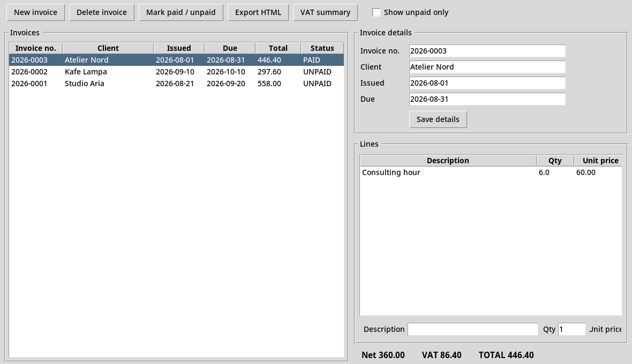The image size is (632, 364).
Task: Open the VAT summary
Action: pyautogui.click(x=325, y=12)
